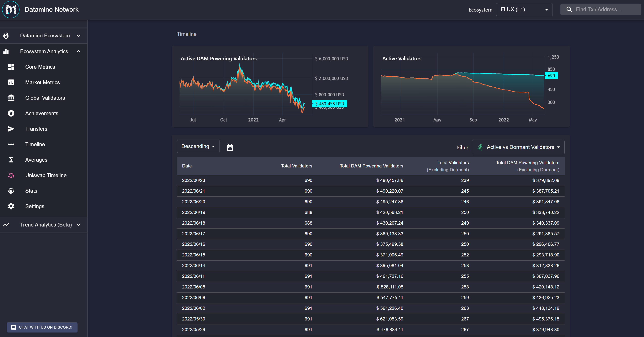
Task: Click Total Validators (Excluding Dormant) header
Action: point(448,166)
